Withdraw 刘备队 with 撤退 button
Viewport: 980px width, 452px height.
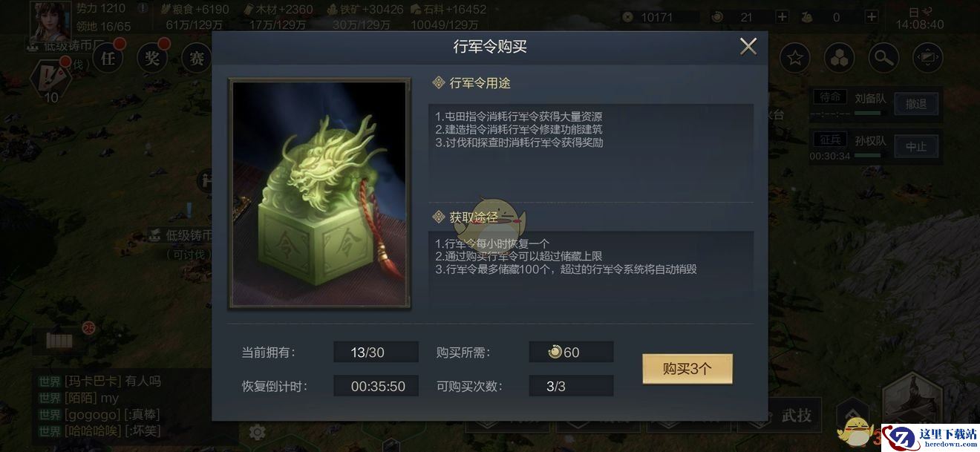(916, 105)
